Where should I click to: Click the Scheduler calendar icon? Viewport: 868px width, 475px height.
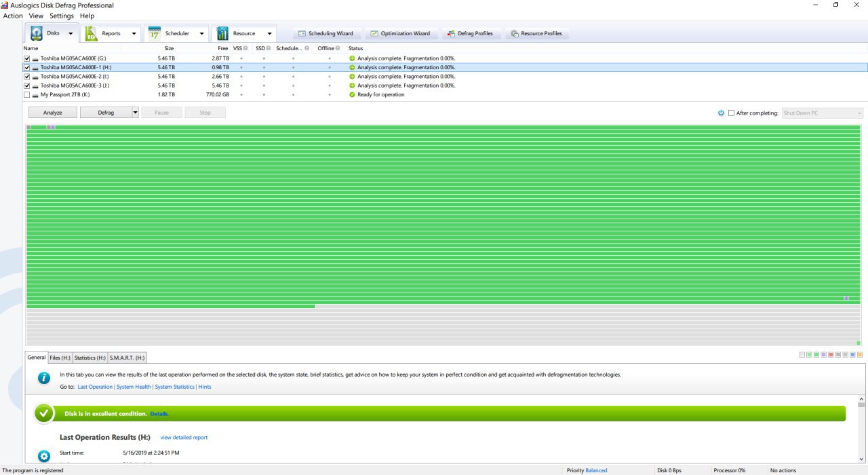[x=155, y=33]
